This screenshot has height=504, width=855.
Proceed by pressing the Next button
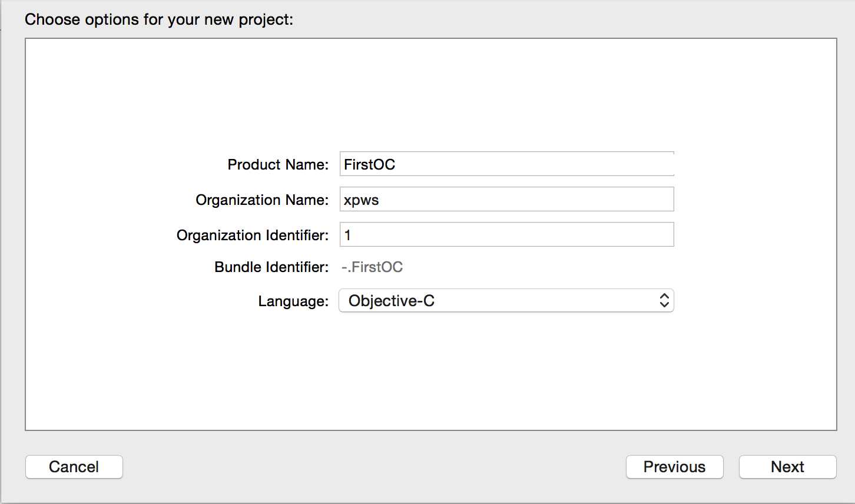(x=787, y=467)
